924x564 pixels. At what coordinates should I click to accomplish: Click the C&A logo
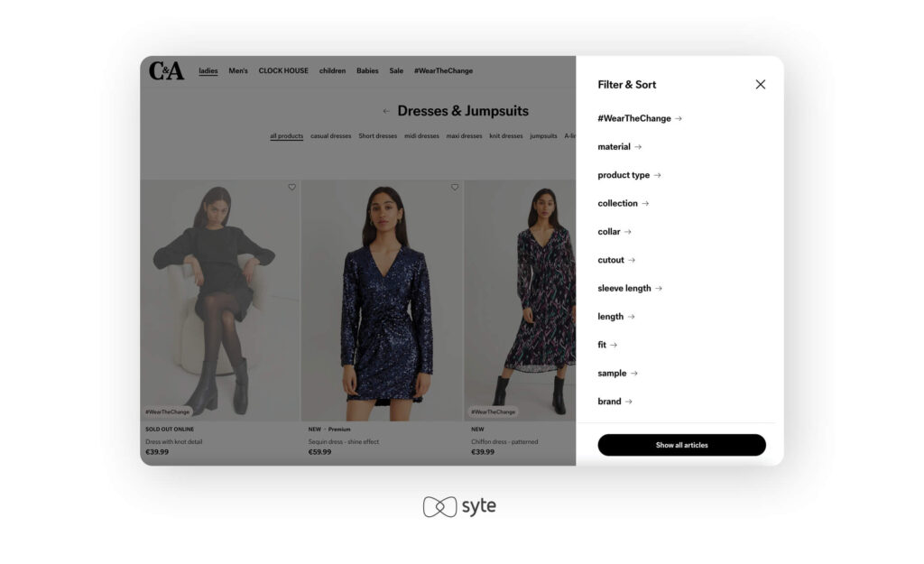[166, 70]
